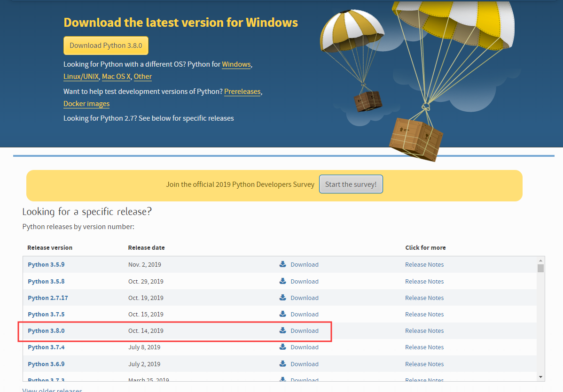
Task: Open Python 3.8.0 release link
Action: 46,331
